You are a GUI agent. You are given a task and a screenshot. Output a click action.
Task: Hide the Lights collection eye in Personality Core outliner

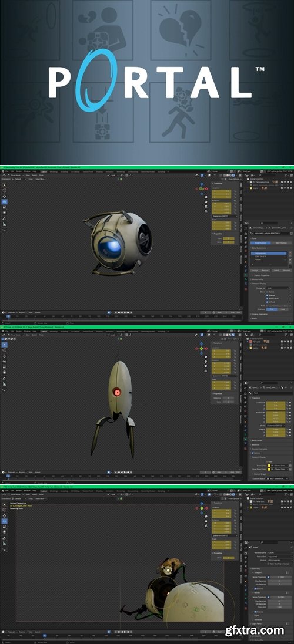pos(285,188)
